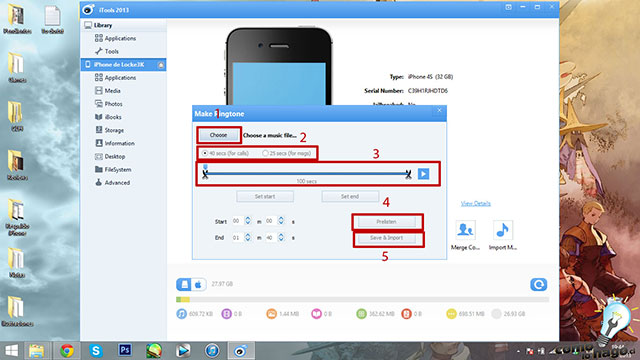This screenshot has height=360, width=640.
Task: Open File Explorer from the taskbar
Action: click(x=37, y=351)
